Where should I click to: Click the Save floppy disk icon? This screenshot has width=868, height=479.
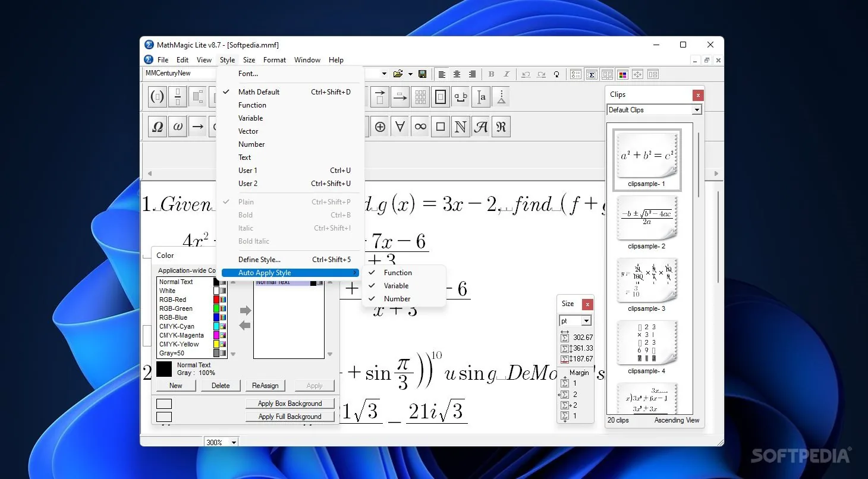click(x=422, y=74)
